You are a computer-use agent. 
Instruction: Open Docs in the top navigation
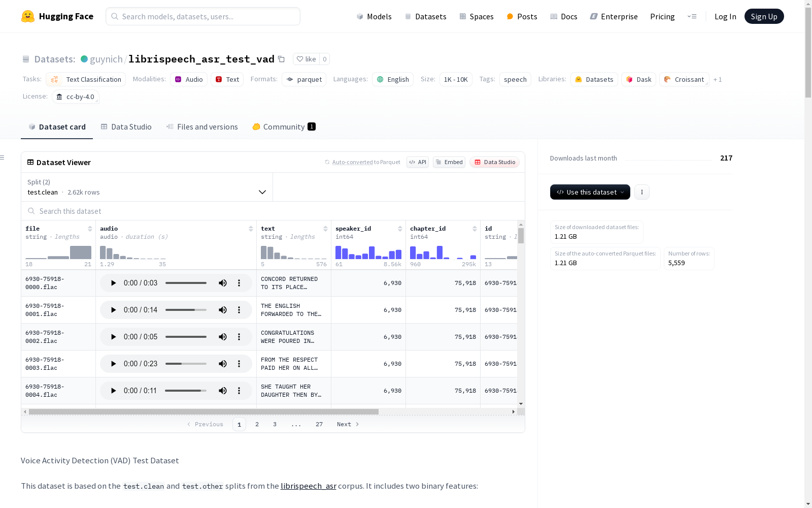point(563,16)
